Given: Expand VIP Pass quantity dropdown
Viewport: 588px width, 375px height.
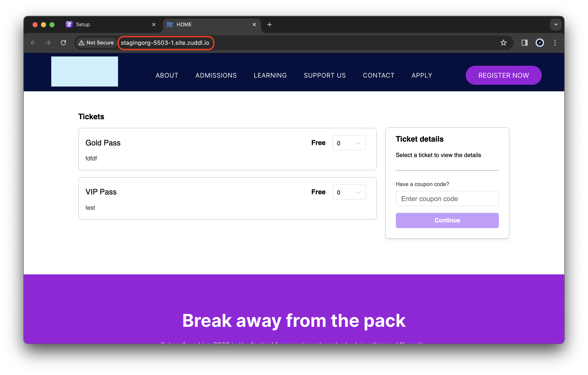Looking at the screenshot, I should pyautogui.click(x=349, y=192).
